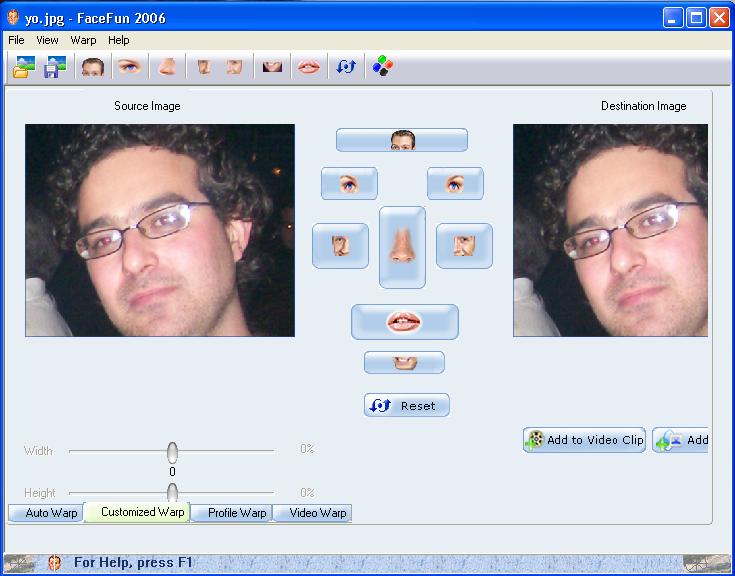This screenshot has height=576, width=735.
Task: Maximize the FaceFun window
Action: tap(696, 18)
